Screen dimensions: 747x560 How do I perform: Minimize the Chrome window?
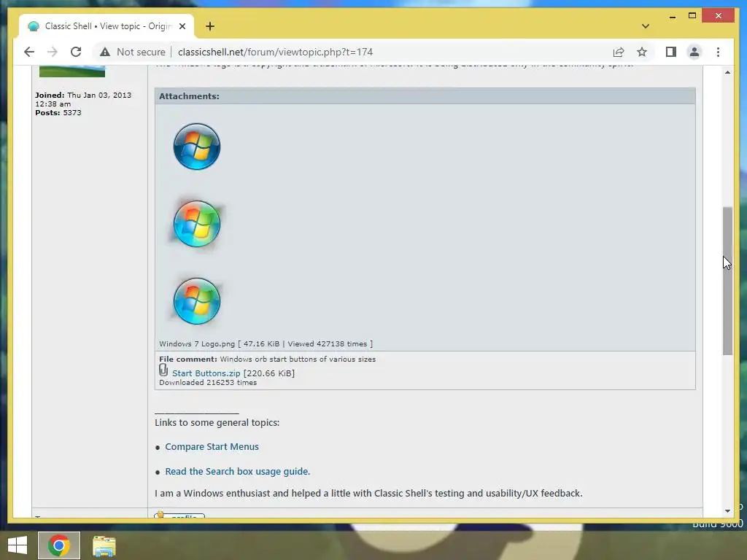(672, 16)
